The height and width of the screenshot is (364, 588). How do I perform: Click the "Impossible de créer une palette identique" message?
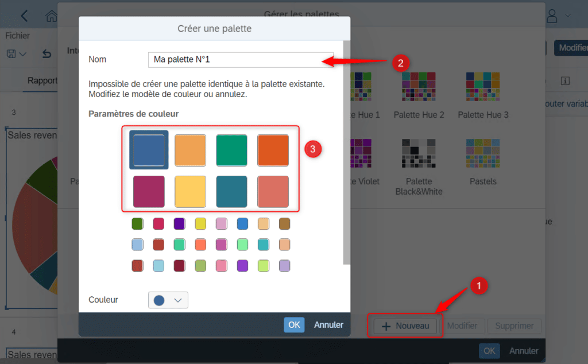click(x=207, y=89)
